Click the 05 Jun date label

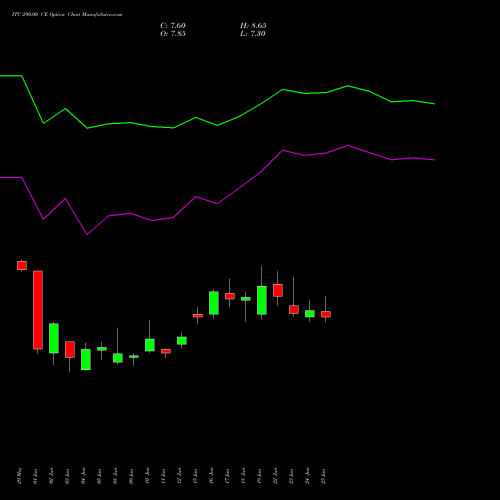pos(100,476)
